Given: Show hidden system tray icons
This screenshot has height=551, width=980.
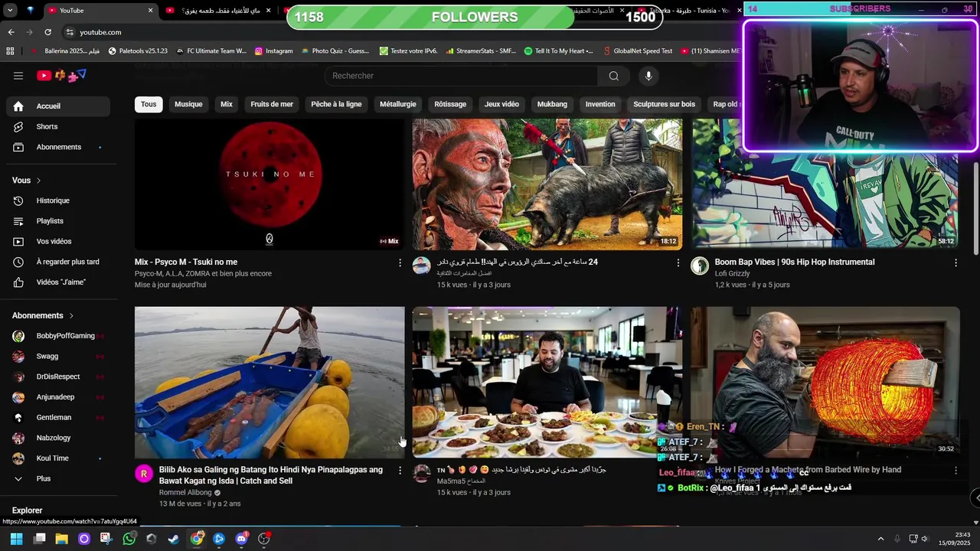Looking at the screenshot, I should (x=880, y=539).
